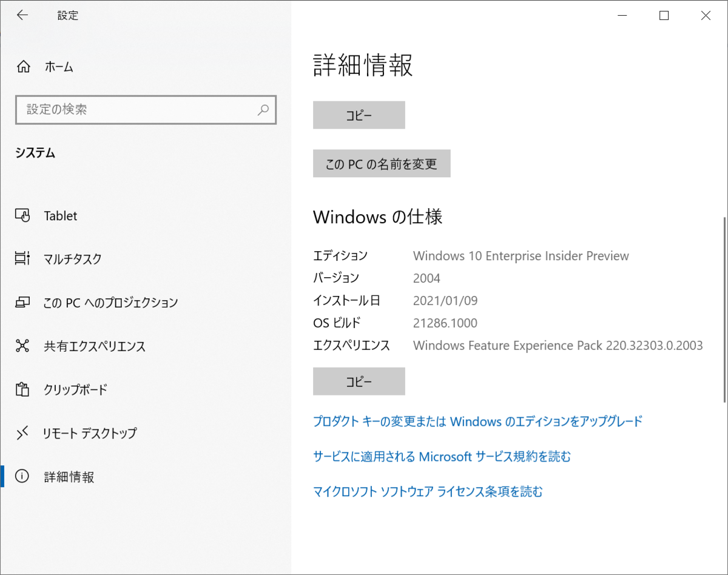
Task: Click この PC の名前を変更 button
Action: click(x=382, y=164)
